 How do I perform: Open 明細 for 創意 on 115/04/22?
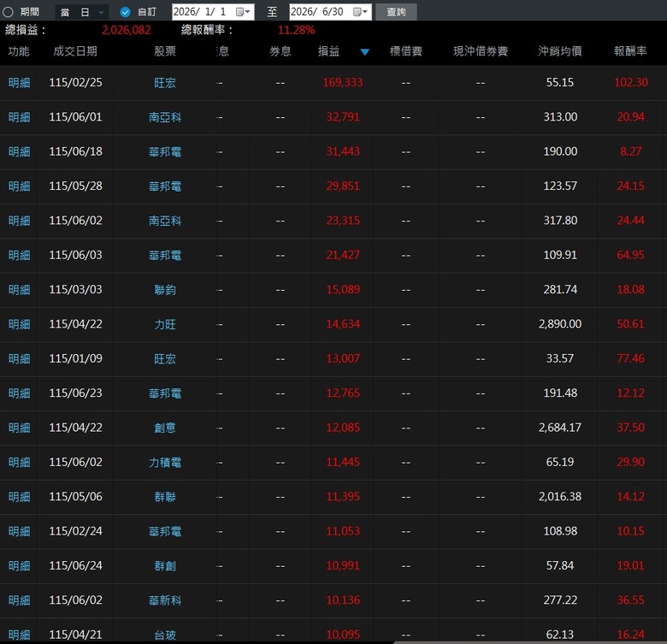(19, 428)
